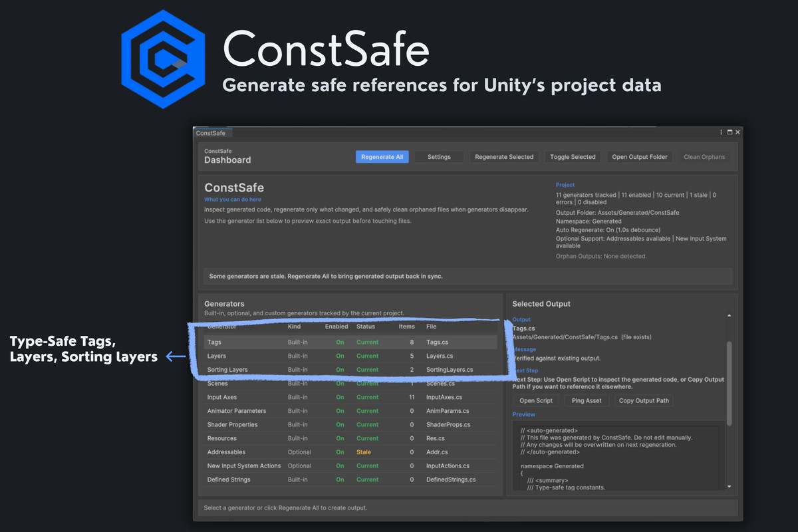This screenshot has height=532, width=798.
Task: Click the Selected Output scroll-down arrow
Action: [729, 486]
